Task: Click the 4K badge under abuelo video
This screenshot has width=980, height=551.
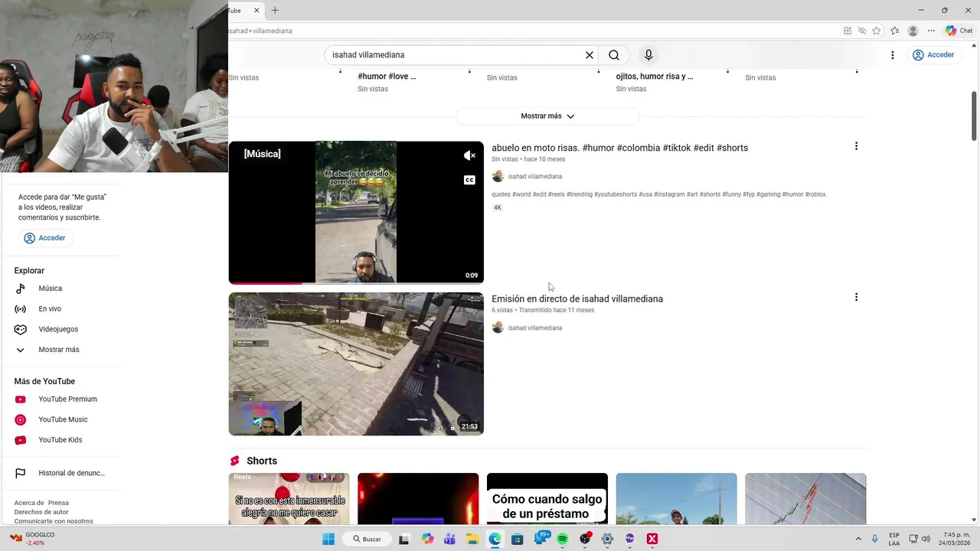Action: [x=497, y=208]
